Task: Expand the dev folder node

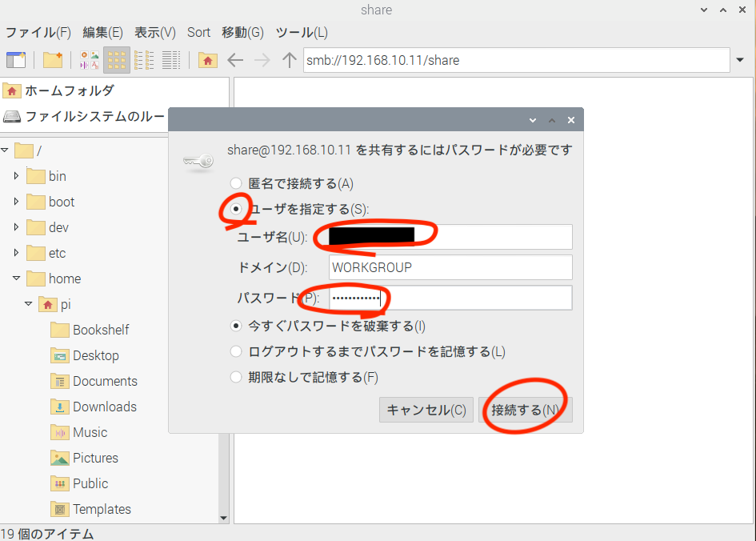Action: [x=16, y=227]
